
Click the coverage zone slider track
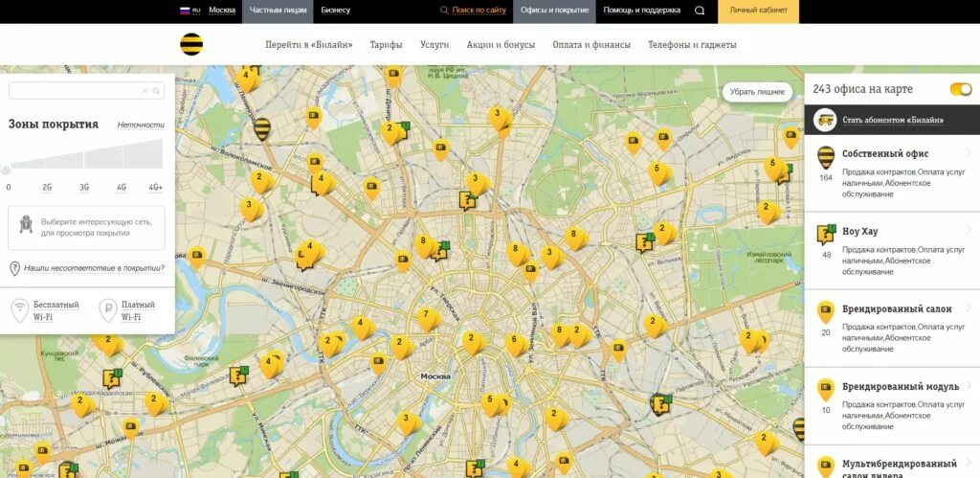pos(85,154)
